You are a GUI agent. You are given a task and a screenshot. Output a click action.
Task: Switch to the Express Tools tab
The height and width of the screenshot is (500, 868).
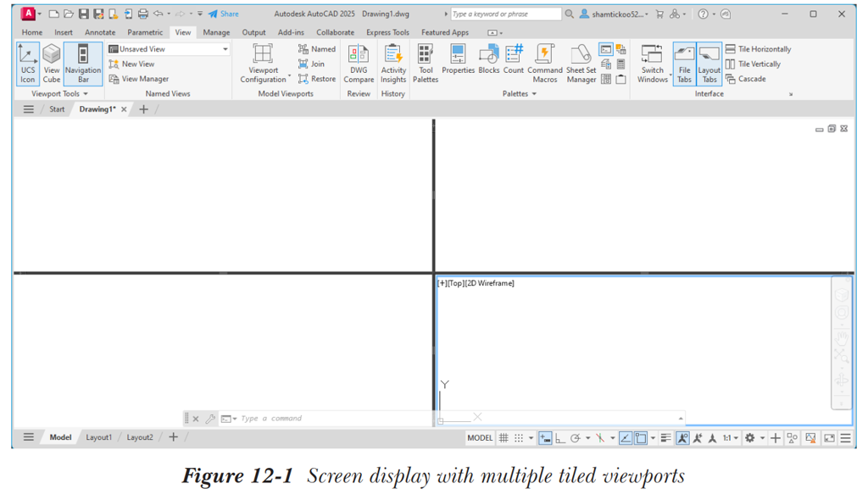pyautogui.click(x=387, y=33)
